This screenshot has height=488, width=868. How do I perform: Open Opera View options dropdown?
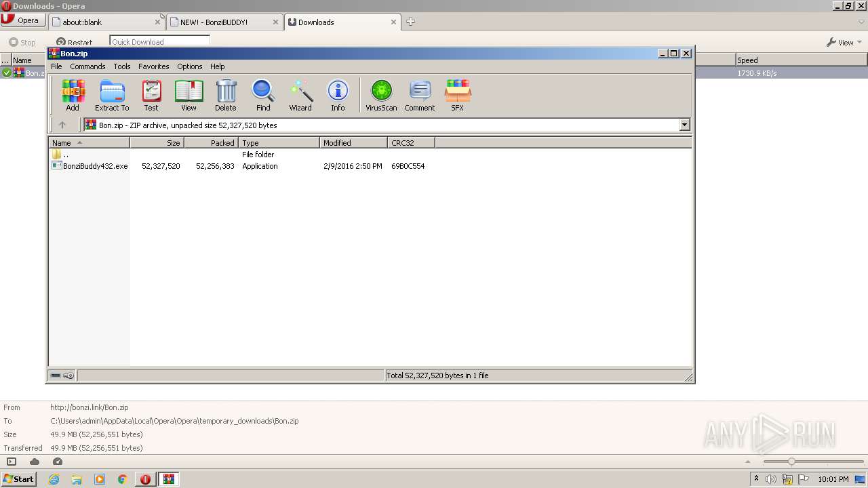pyautogui.click(x=844, y=42)
